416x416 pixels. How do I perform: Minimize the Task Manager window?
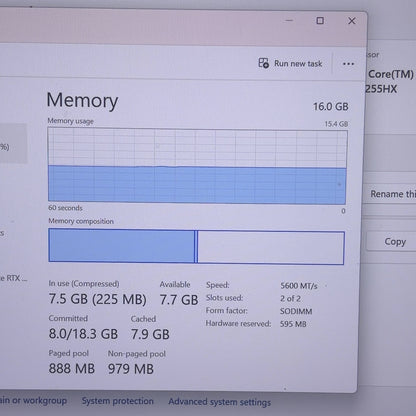[x=289, y=21]
